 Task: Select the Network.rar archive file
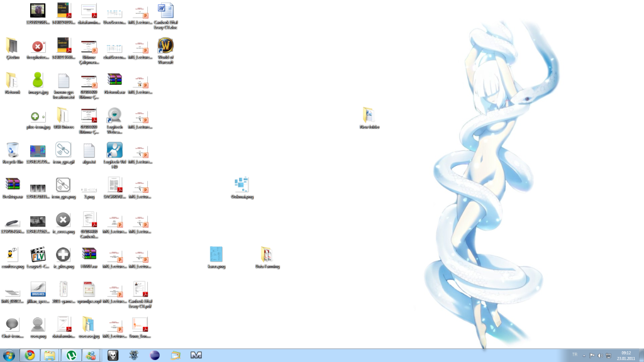click(x=114, y=81)
